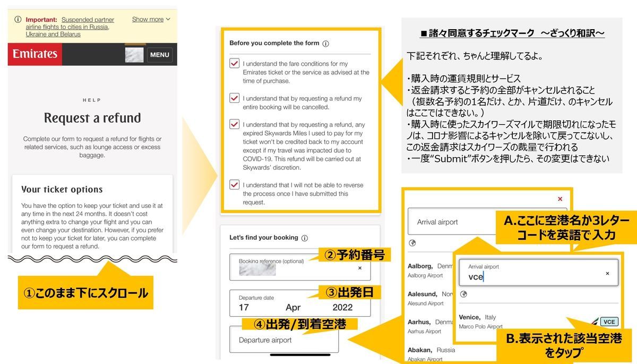Click info icon next to Before you complete the form
The image size is (637, 364).
click(x=326, y=44)
